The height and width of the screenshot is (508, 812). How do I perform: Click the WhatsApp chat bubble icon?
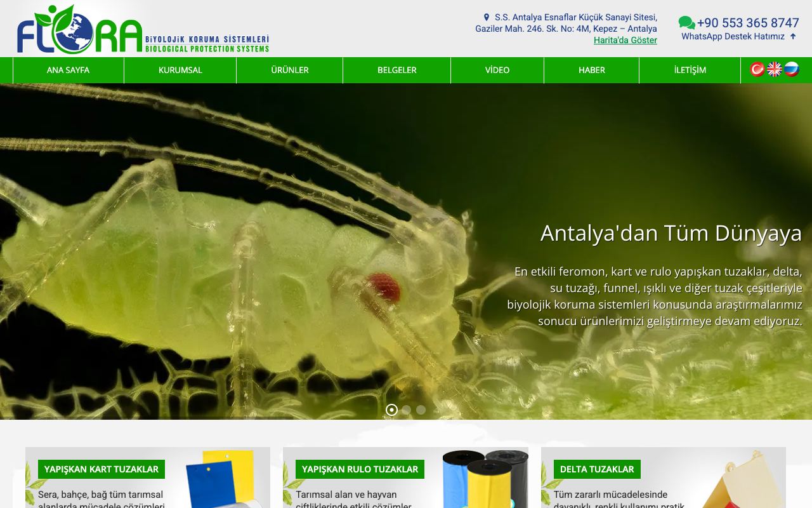[x=686, y=23]
